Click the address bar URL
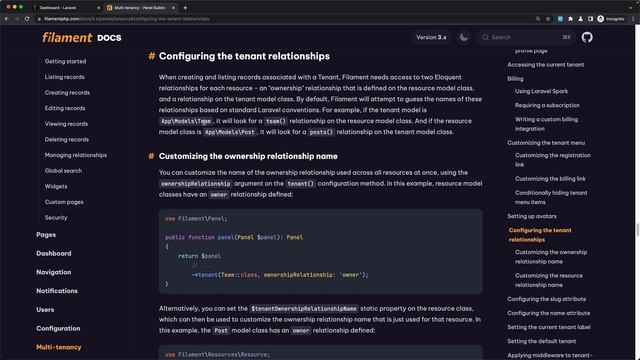The image size is (640, 360). [x=127, y=19]
